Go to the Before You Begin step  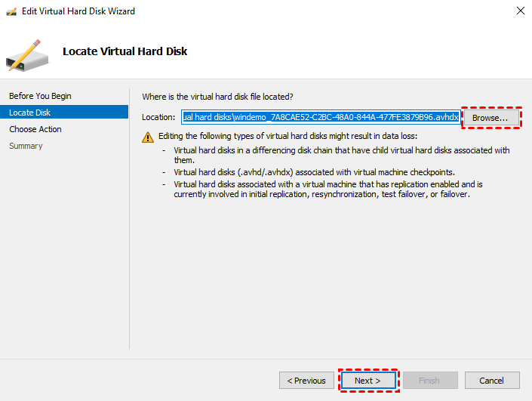point(40,96)
